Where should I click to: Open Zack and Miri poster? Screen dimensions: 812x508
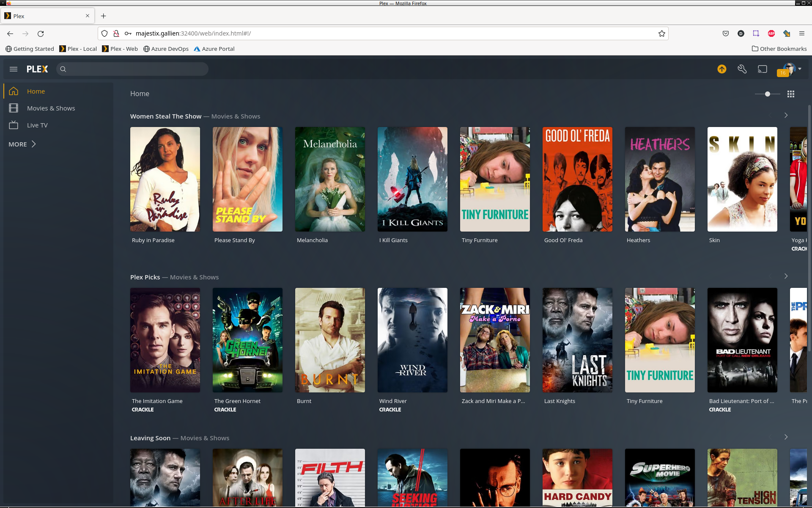(x=495, y=340)
